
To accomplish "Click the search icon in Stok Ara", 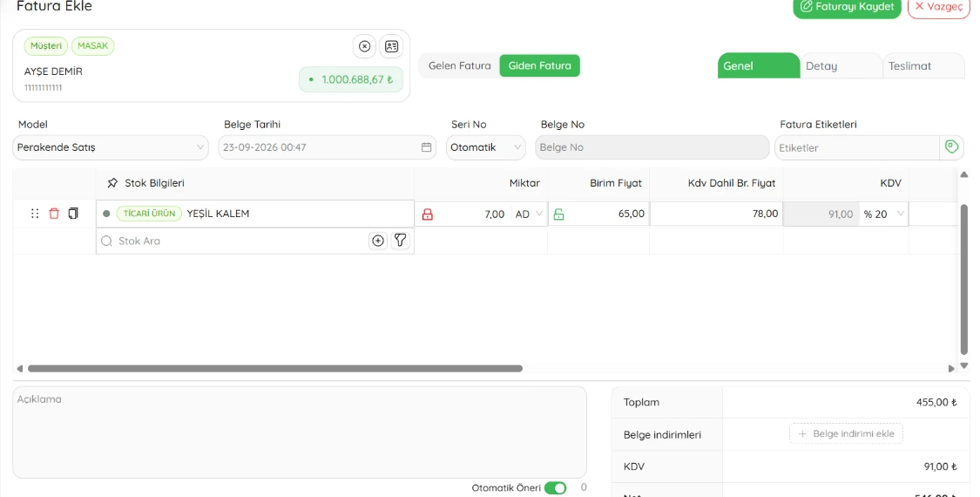I will (x=107, y=241).
